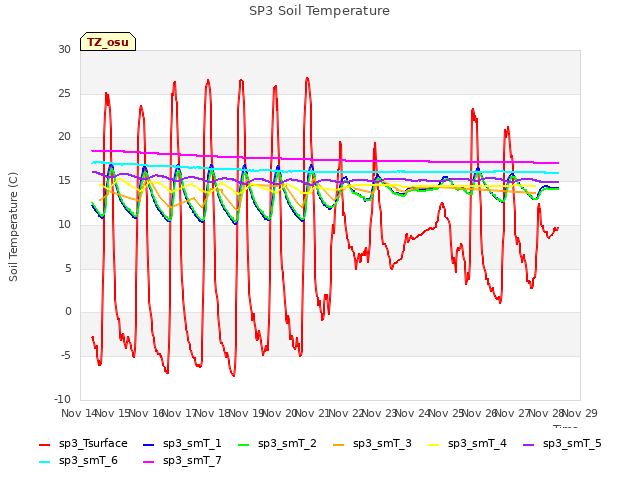Click the Soil Temperature (C) axis label
The height and width of the screenshot is (480, 640).
pyautogui.click(x=13, y=227)
